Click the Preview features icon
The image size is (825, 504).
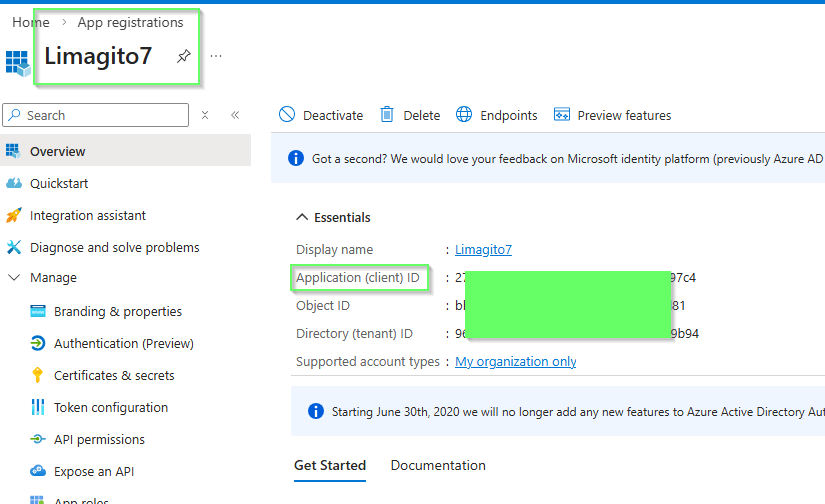[x=561, y=114]
